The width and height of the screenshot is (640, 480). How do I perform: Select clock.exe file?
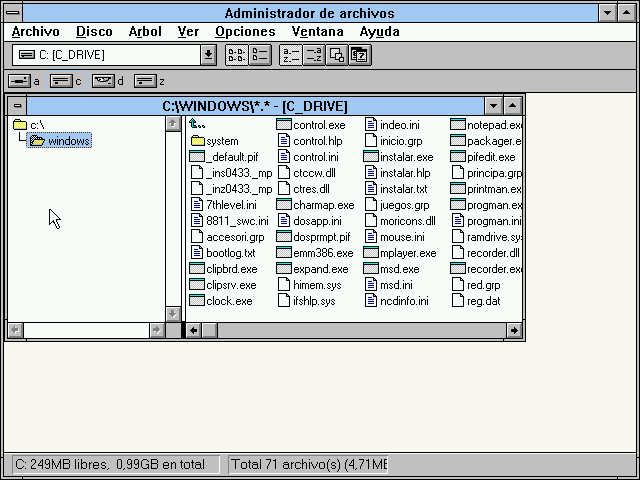point(221,301)
